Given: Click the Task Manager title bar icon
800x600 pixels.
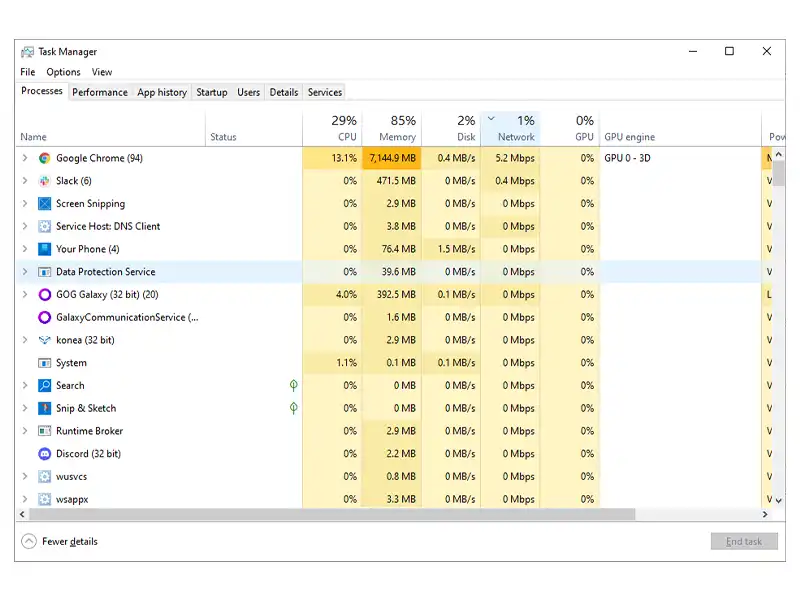Looking at the screenshot, I should (27, 52).
